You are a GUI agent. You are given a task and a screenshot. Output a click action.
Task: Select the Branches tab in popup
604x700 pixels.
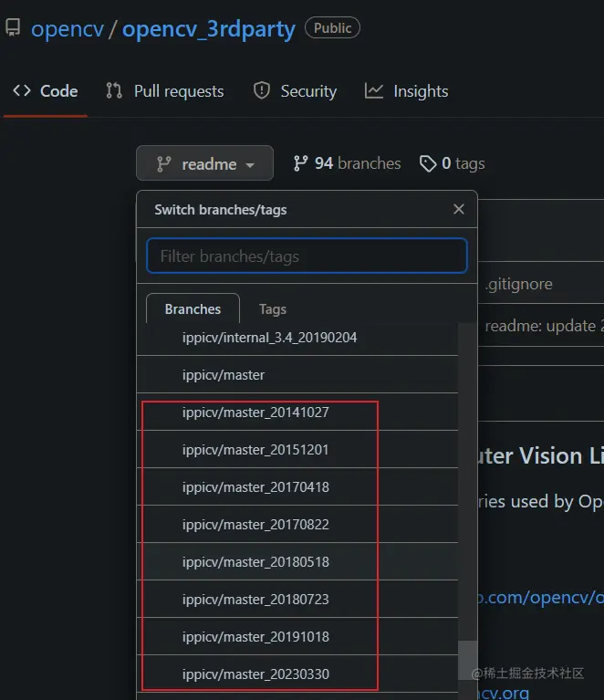tap(193, 308)
